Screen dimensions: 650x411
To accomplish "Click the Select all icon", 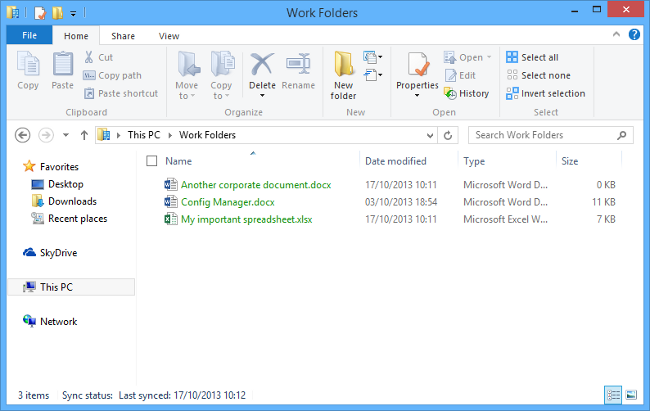I will (x=512, y=57).
